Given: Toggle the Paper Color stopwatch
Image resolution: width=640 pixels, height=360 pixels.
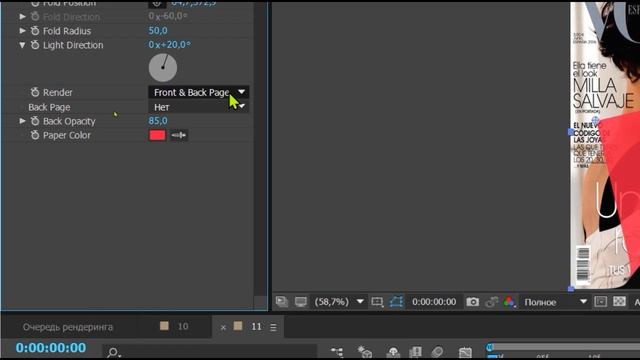Looking at the screenshot, I should (x=35, y=135).
